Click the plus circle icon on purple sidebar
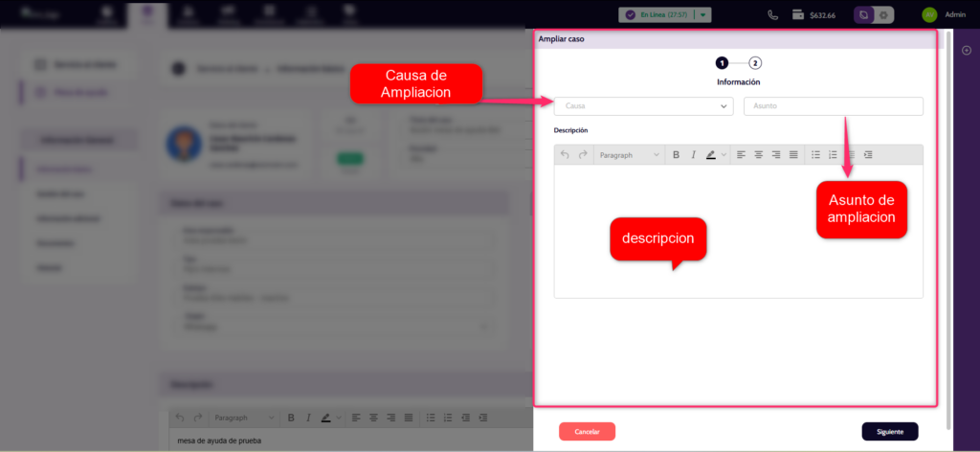 966,50
